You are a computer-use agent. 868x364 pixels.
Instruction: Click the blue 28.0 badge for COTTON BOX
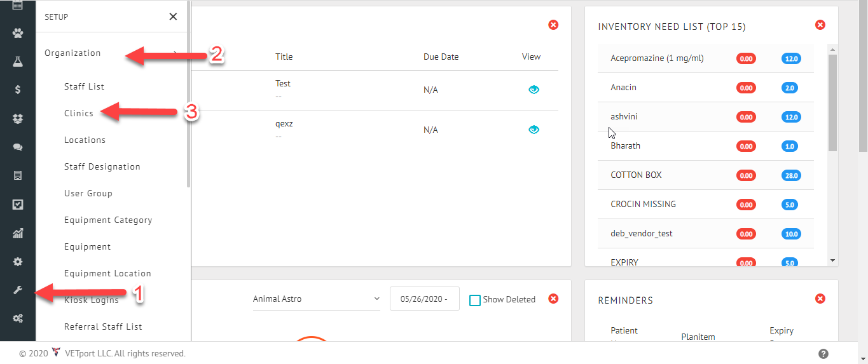[x=791, y=175]
